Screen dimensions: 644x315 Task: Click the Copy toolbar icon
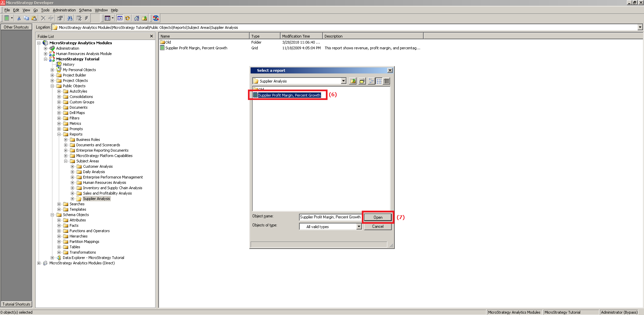click(x=27, y=18)
